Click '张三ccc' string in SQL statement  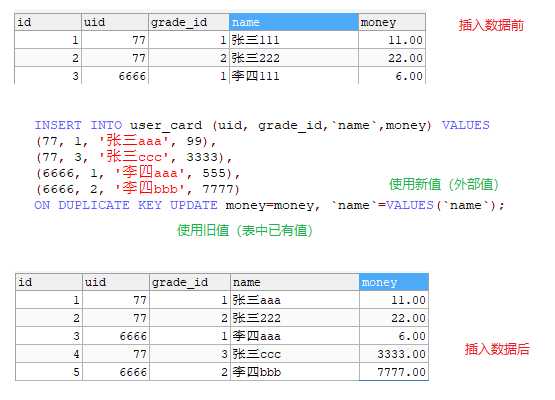coord(134,156)
